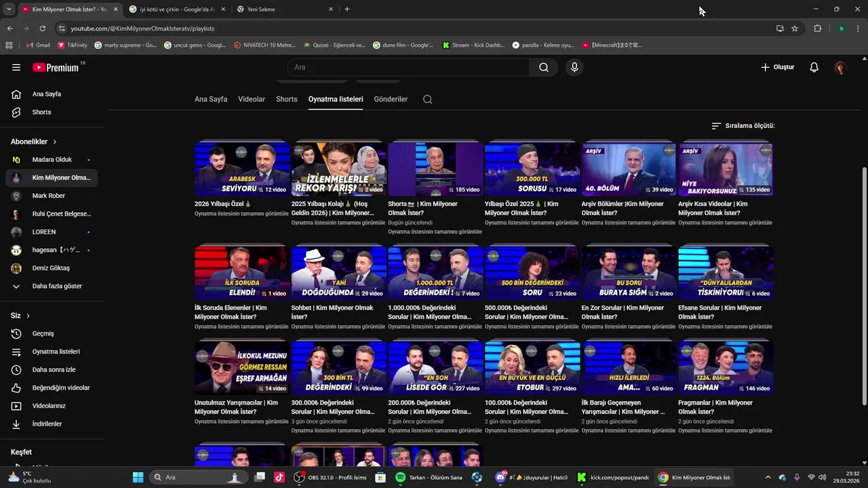
Task: Open Daha sonra izle list
Action: (52, 370)
